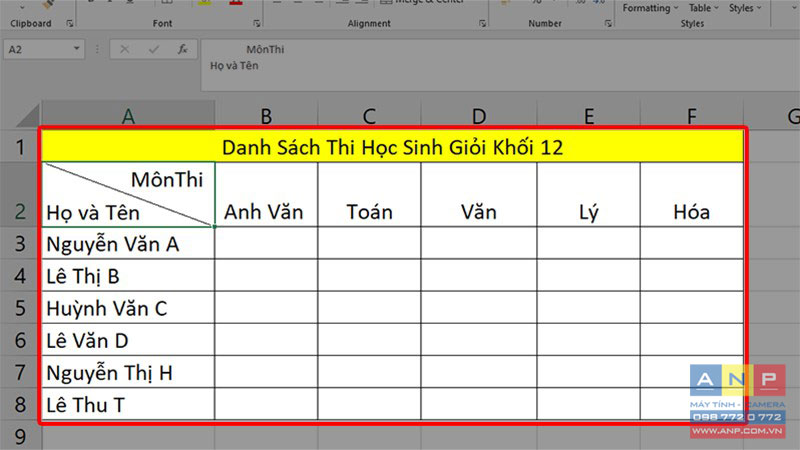Image resolution: width=800 pixels, height=450 pixels.
Task: Open the Clipboard dialog launcher
Action: (x=70, y=23)
